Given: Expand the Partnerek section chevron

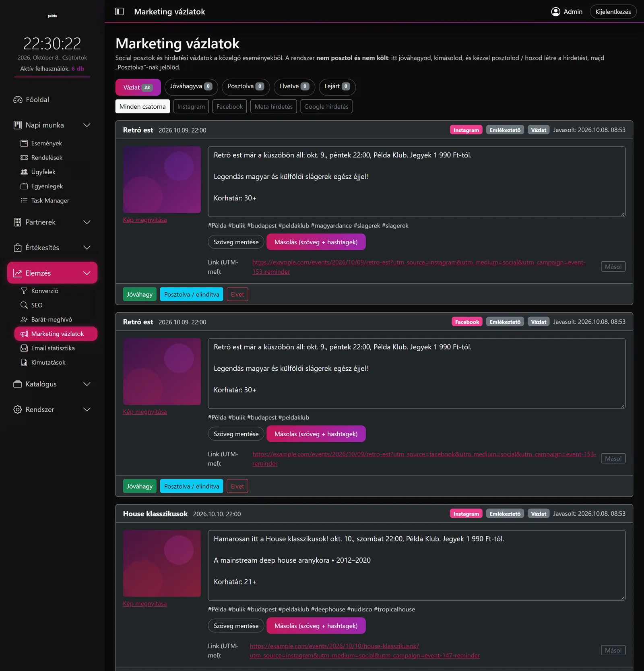Looking at the screenshot, I should coord(87,222).
